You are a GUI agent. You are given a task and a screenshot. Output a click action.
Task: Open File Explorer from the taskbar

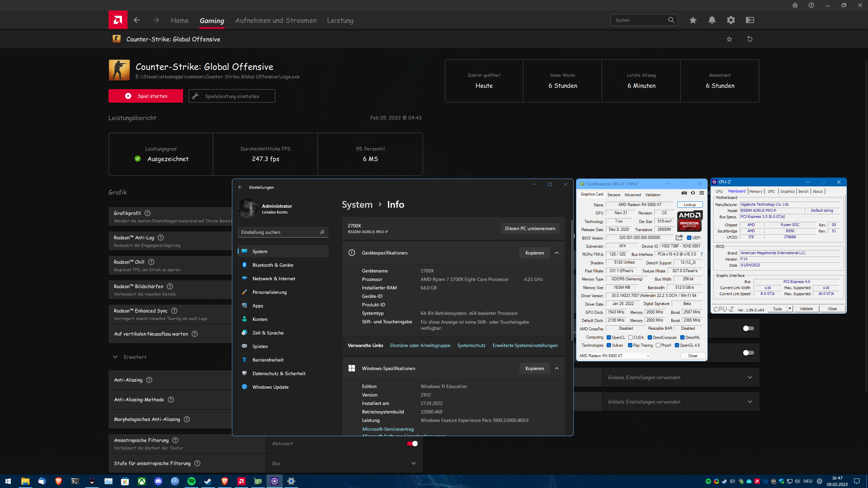pyautogui.click(x=25, y=481)
